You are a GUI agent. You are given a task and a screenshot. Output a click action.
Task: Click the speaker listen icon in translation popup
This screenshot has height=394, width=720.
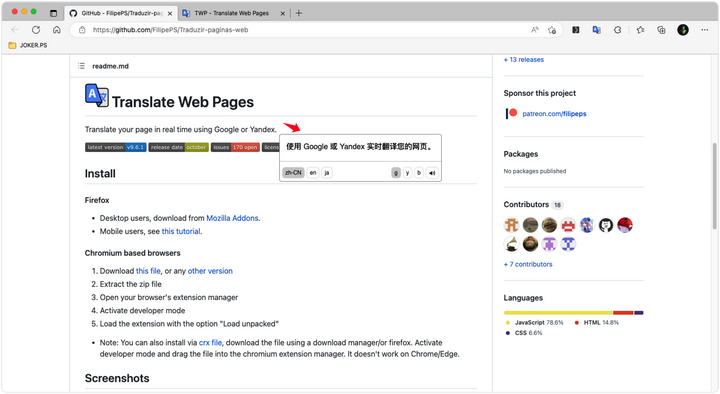[x=432, y=173]
